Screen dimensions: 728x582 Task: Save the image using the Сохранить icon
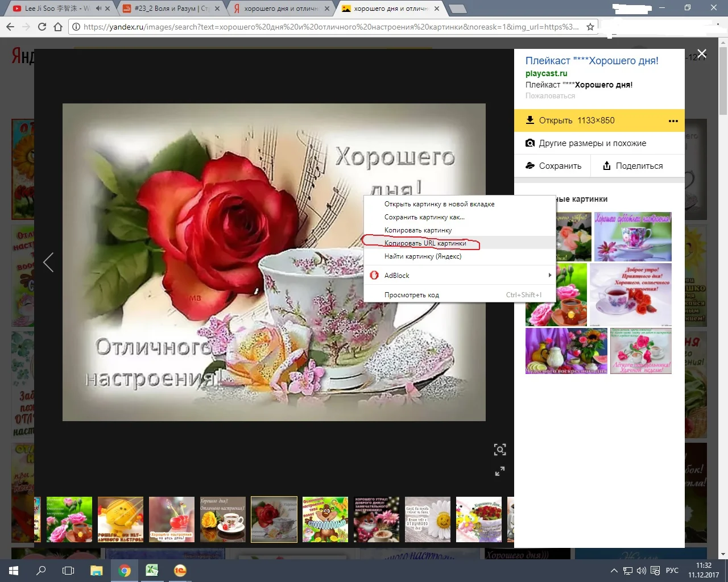tap(528, 165)
